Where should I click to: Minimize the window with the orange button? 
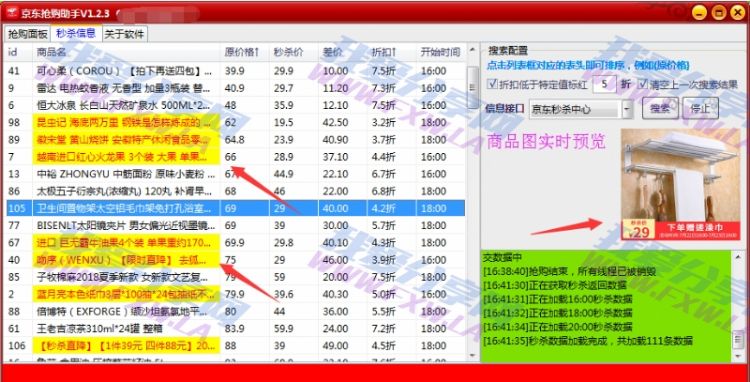pyautogui.click(x=699, y=12)
